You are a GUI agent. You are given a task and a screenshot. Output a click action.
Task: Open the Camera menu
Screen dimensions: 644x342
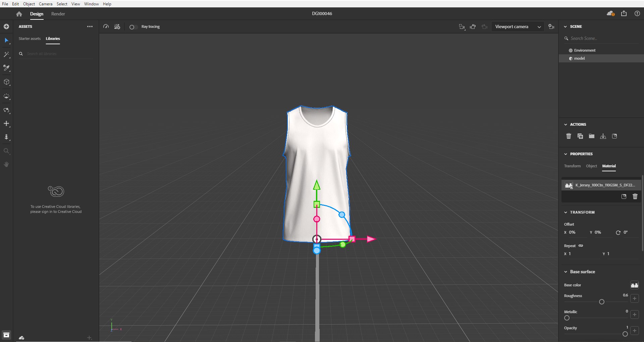(x=46, y=4)
